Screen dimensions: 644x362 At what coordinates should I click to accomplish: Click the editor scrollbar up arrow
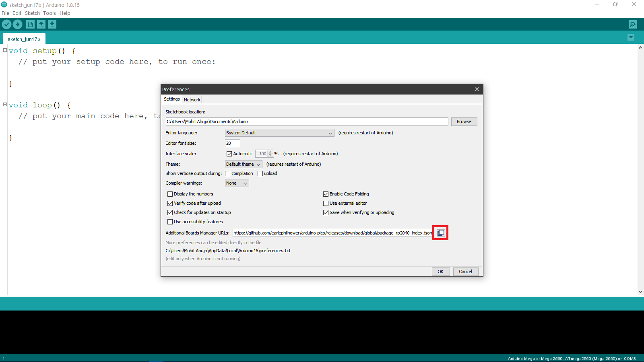640,47
